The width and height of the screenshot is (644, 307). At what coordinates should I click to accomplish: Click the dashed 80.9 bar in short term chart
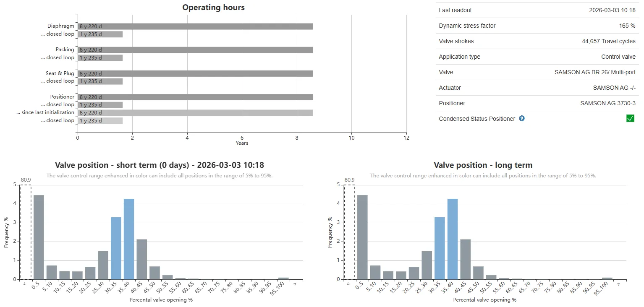coord(26,232)
